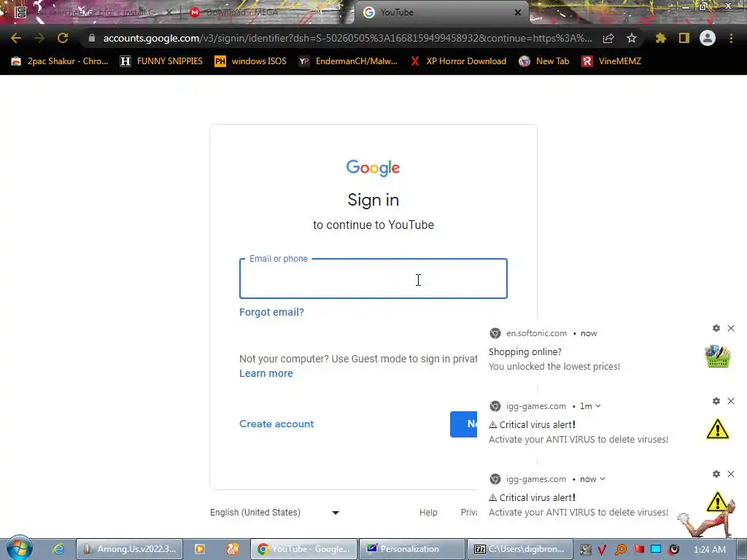The height and width of the screenshot is (560, 747).
Task: Click the share page icon in the address bar
Action: pyautogui.click(x=608, y=39)
